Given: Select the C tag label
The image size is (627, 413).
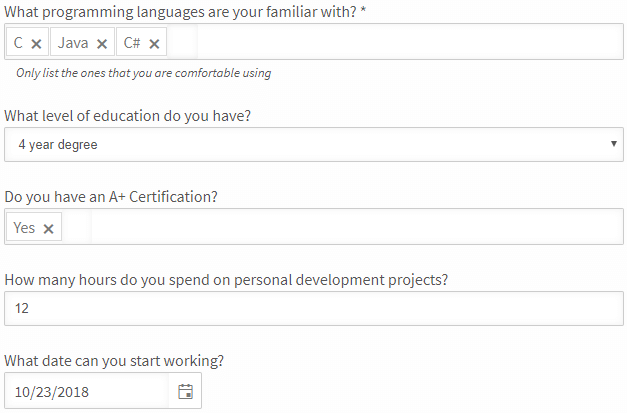Looking at the screenshot, I should [x=18, y=43].
